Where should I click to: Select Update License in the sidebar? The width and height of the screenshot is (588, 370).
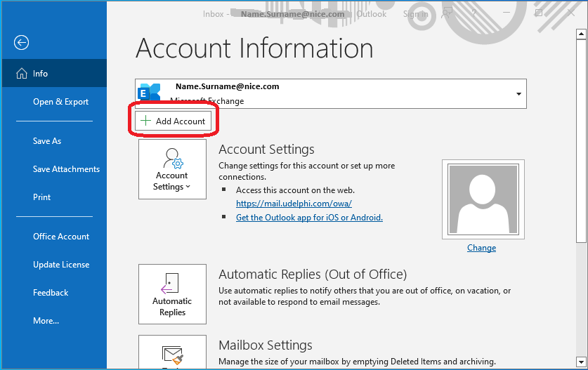pyautogui.click(x=61, y=265)
